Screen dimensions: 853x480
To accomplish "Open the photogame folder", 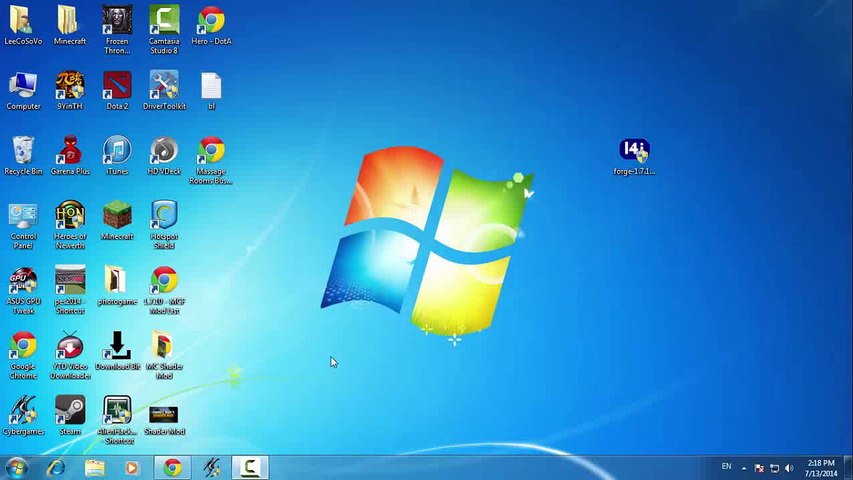I will (x=117, y=286).
